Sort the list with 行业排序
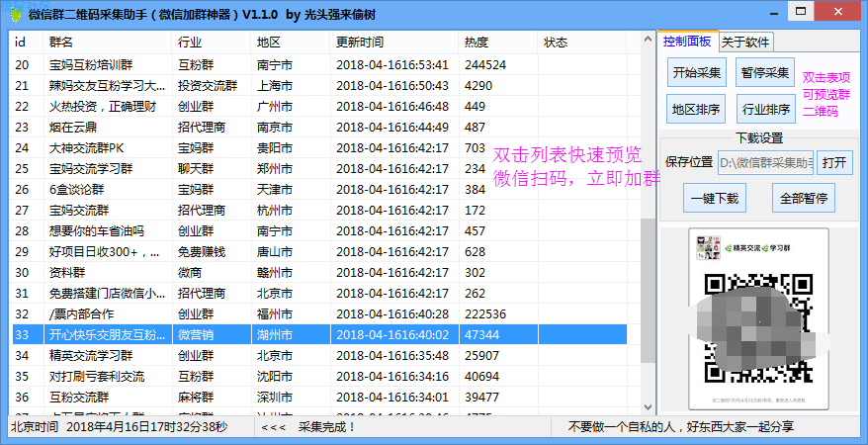Image resolution: width=868 pixels, height=445 pixels. (766, 109)
